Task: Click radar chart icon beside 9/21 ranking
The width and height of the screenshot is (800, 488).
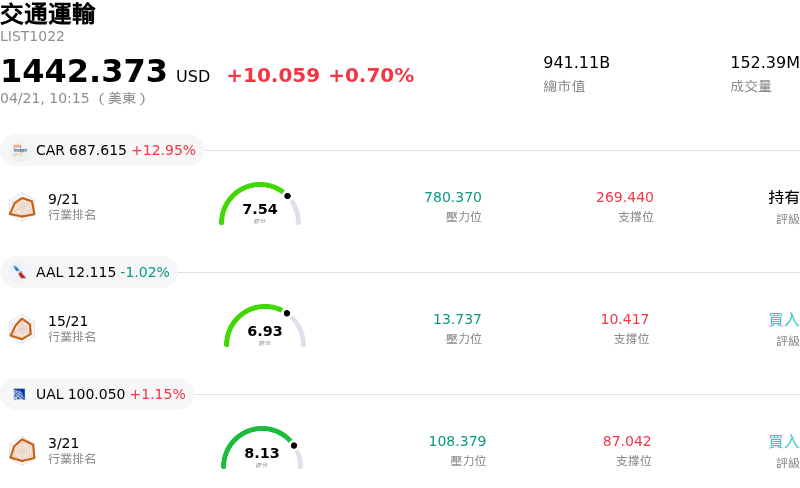Action: (22, 206)
